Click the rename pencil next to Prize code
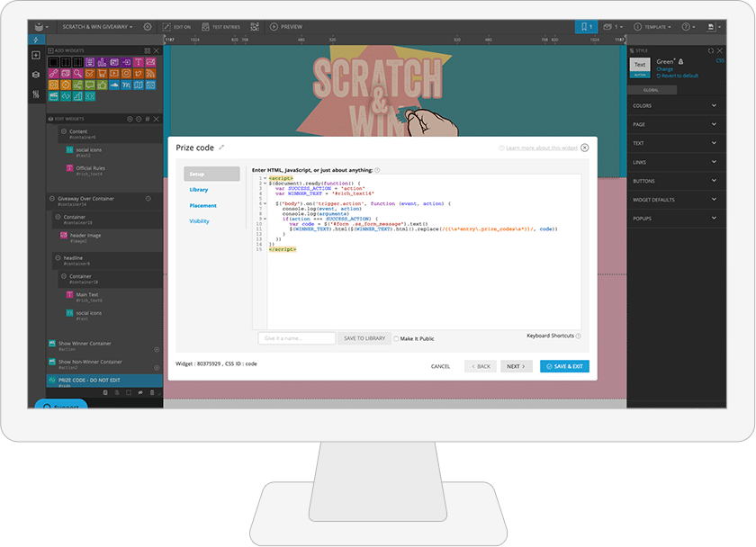The width and height of the screenshot is (756, 547). pyautogui.click(x=221, y=148)
